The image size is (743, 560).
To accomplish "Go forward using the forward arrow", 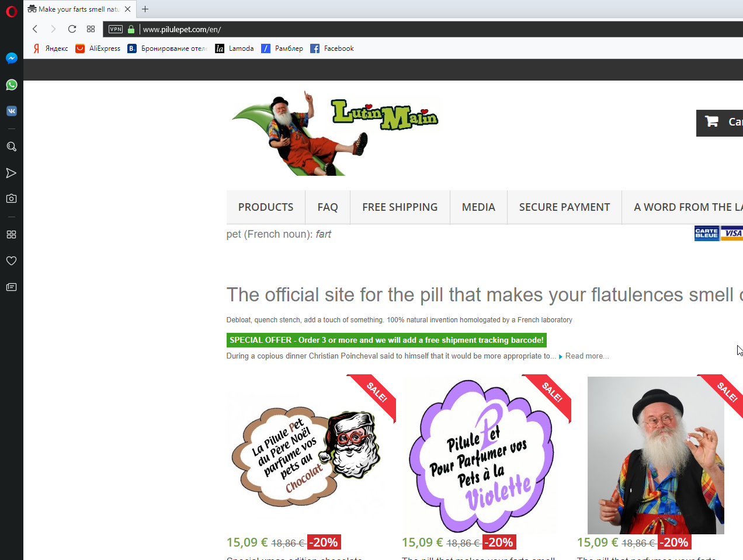I will click(53, 29).
